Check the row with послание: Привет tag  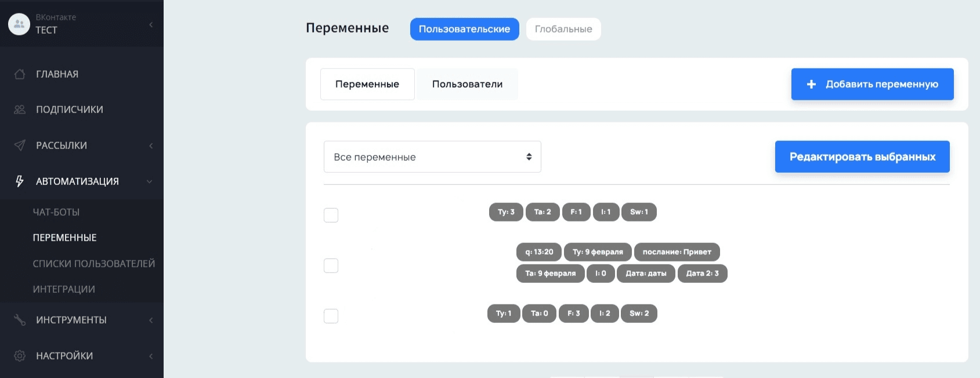click(x=331, y=266)
